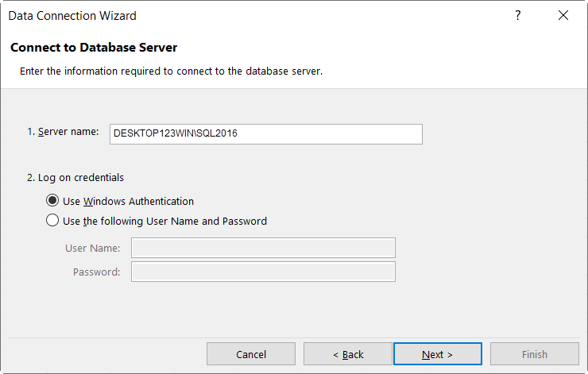Viewport: 588px width, 374px height.
Task: Focus the Server name input field
Action: pos(266,133)
